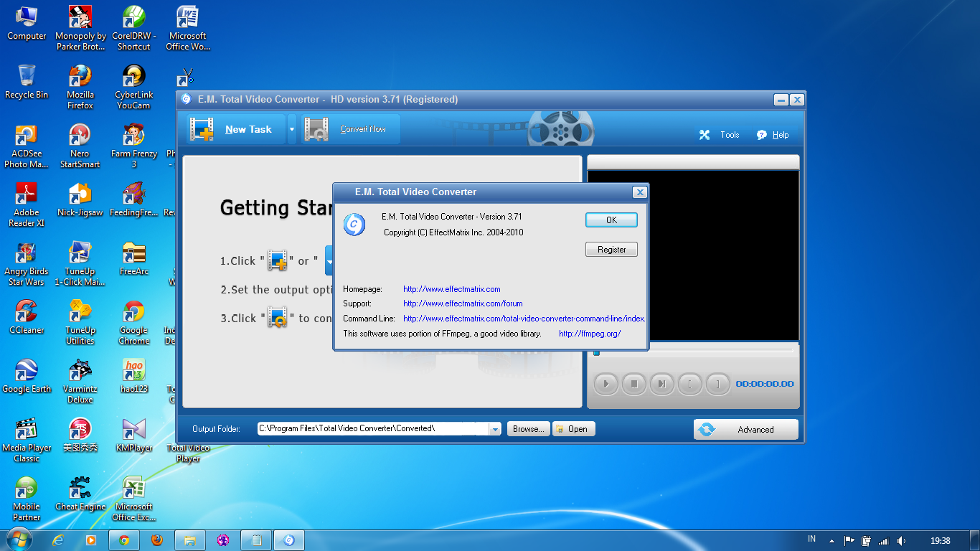Select the Angry Birds Star Wars icon
Viewport: 980px width, 551px height.
tap(27, 264)
